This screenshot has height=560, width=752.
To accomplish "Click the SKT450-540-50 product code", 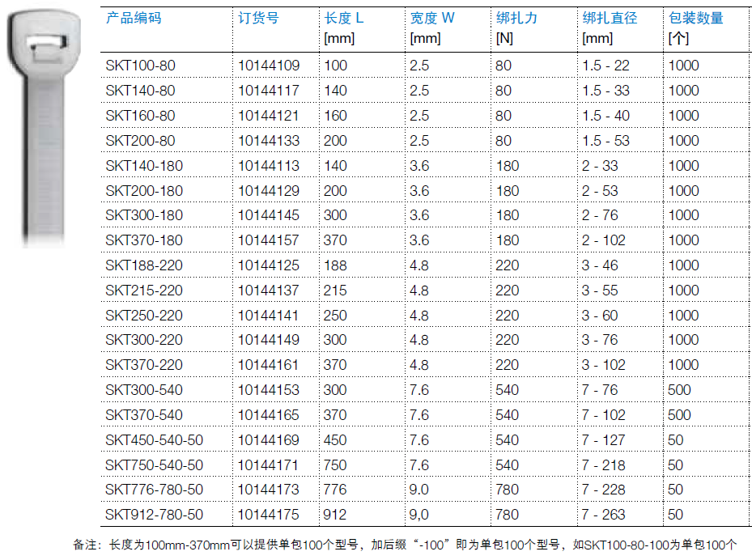I will pyautogui.click(x=154, y=440).
